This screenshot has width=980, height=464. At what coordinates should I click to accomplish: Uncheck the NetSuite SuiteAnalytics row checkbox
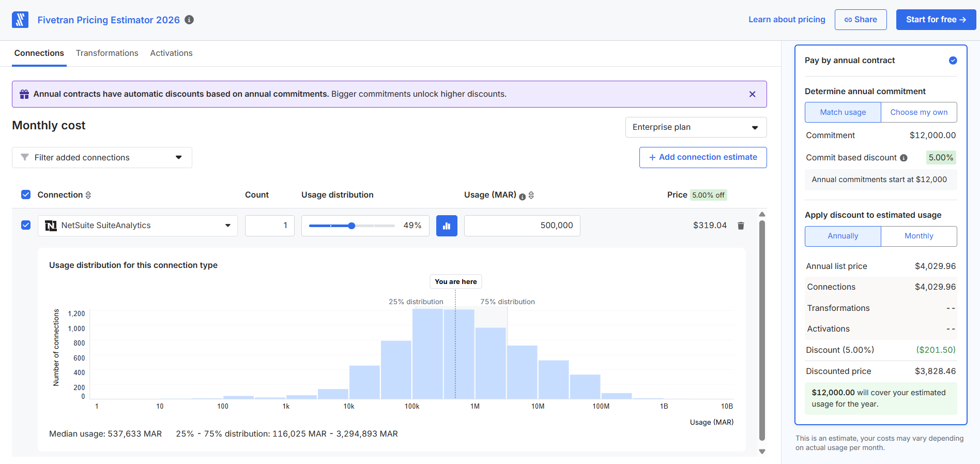(26, 225)
